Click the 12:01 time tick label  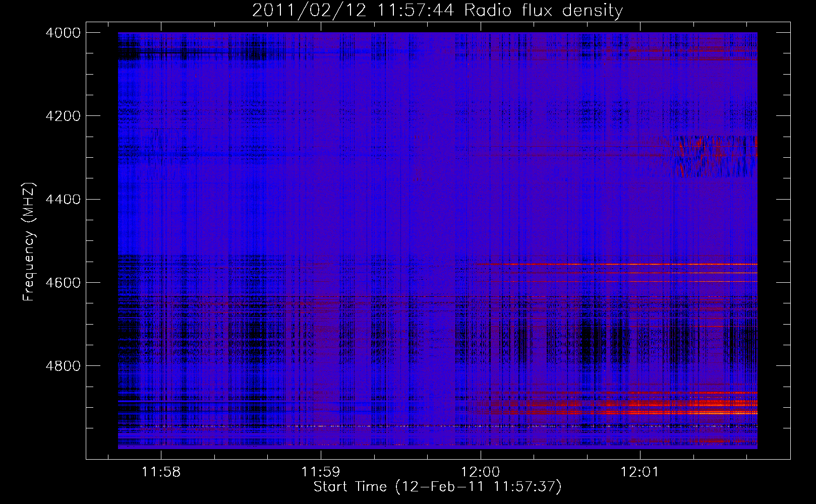click(640, 472)
